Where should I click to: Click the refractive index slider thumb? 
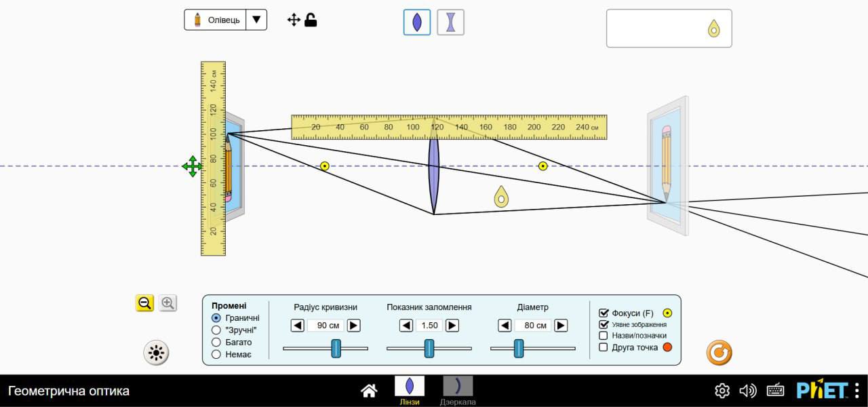point(429,348)
